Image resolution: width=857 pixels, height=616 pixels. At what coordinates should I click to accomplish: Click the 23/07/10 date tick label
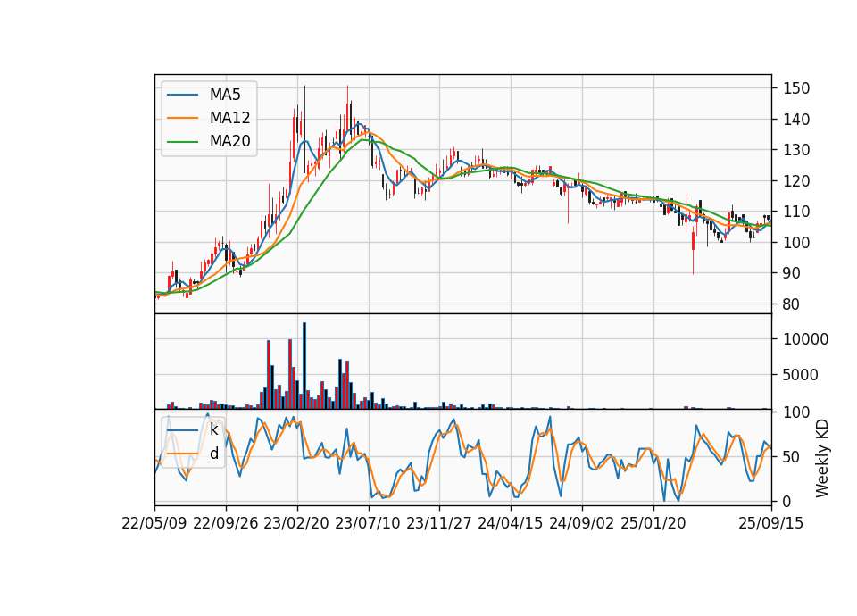click(x=368, y=523)
